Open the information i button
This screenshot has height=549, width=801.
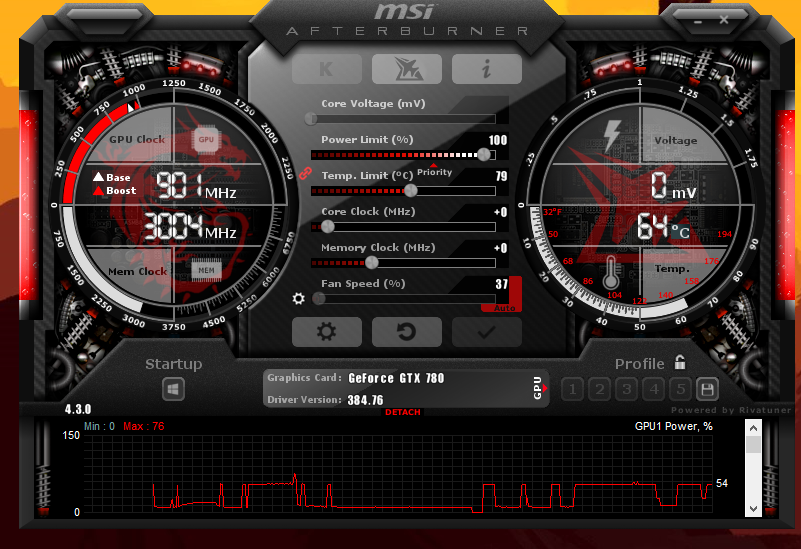pyautogui.click(x=487, y=69)
